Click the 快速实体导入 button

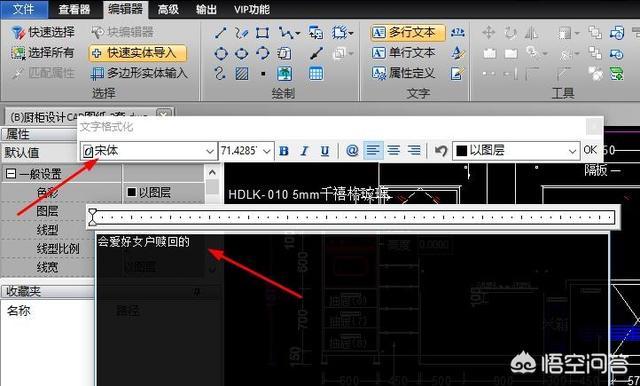point(138,53)
